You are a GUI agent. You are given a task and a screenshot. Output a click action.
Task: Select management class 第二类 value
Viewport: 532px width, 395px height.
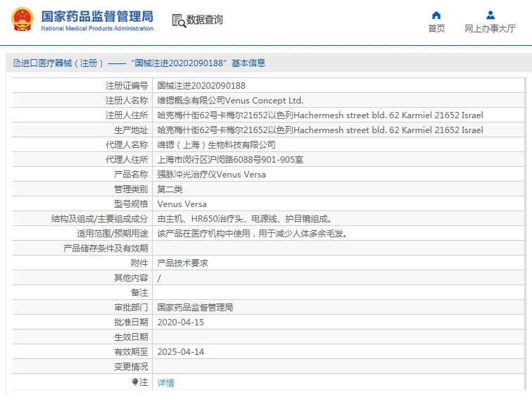[x=170, y=189]
